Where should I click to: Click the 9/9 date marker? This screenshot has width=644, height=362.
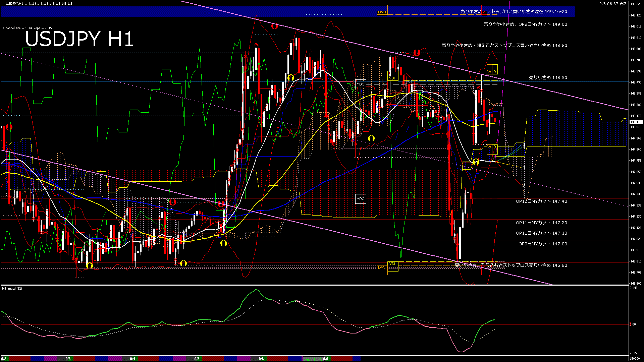(x=326, y=359)
